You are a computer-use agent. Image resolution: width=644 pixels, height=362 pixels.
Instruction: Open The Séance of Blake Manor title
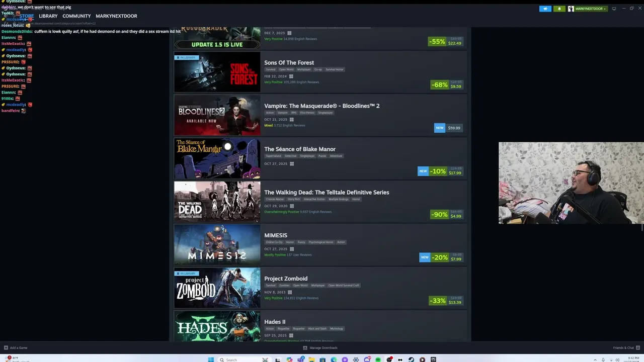click(299, 149)
